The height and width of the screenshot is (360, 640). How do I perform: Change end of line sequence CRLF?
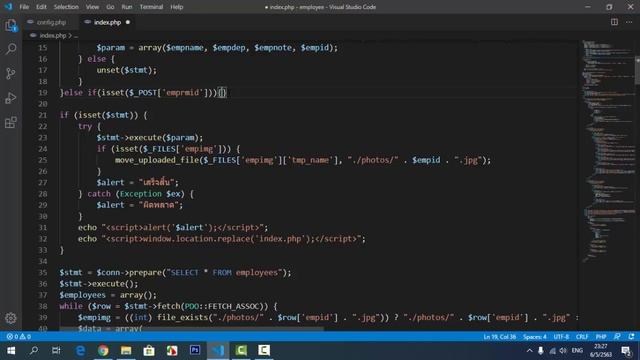(x=582, y=337)
